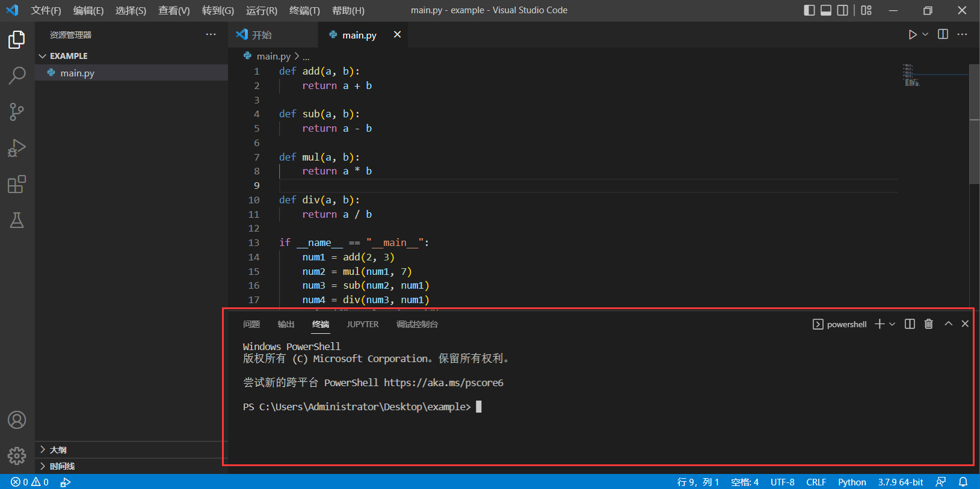The width and height of the screenshot is (980, 489).
Task: Click the Run Python file play button
Action: [912, 35]
